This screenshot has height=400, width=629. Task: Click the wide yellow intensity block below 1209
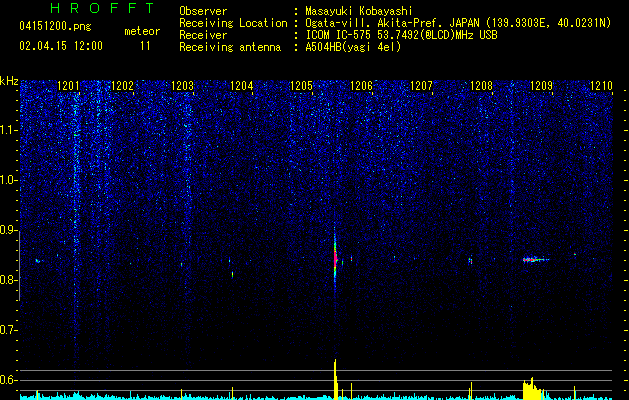point(533,389)
